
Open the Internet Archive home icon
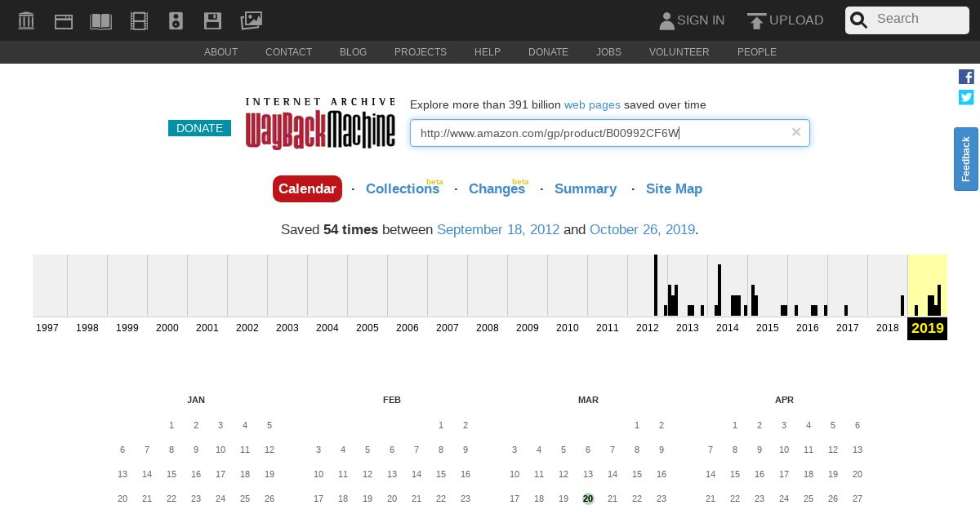[26, 20]
